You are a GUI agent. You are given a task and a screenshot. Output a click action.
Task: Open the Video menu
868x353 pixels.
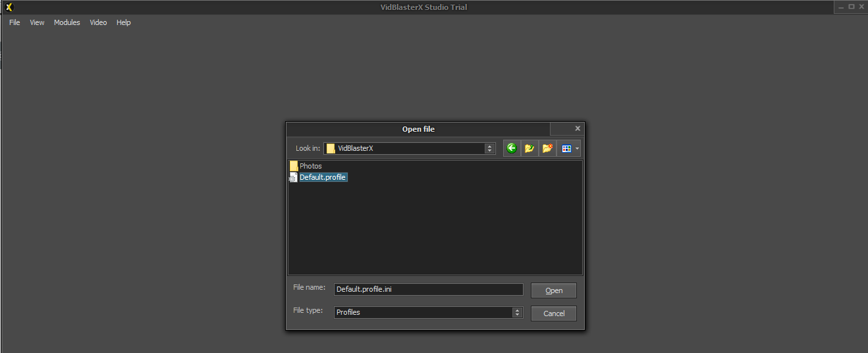point(98,22)
